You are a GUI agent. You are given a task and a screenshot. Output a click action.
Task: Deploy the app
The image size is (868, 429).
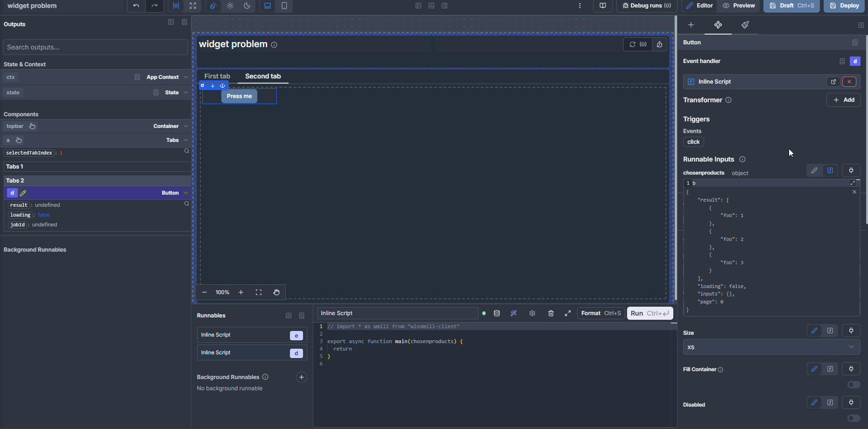pos(844,6)
